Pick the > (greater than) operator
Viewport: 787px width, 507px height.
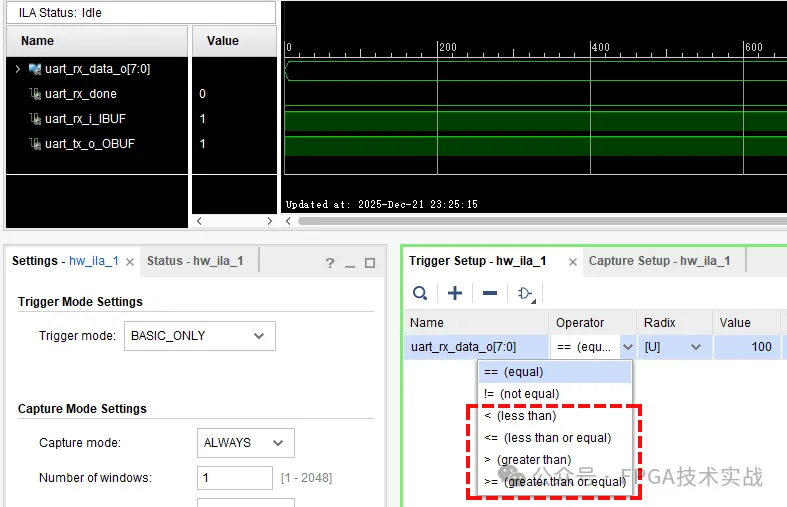pos(527,460)
